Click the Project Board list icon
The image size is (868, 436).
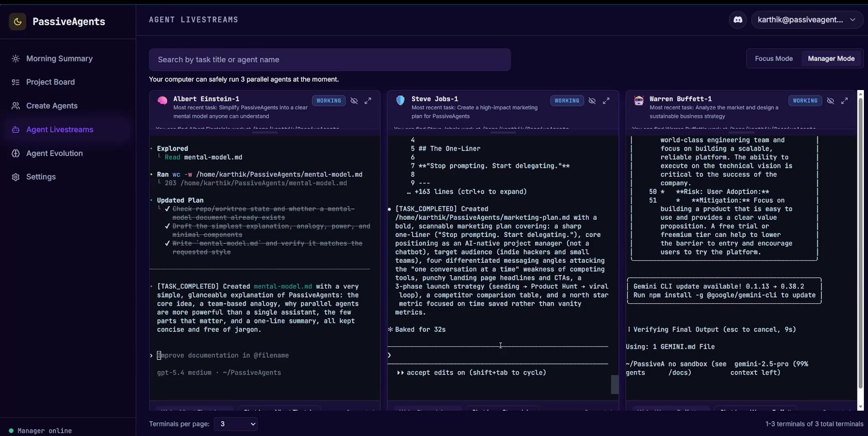16,82
